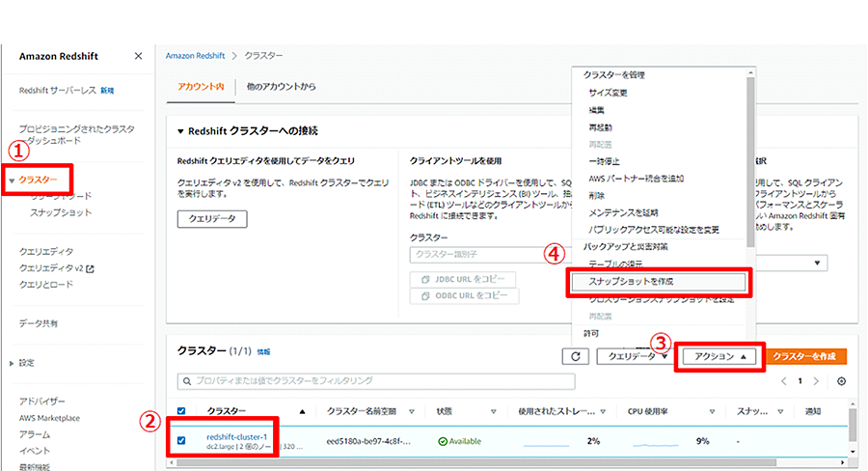Choose 削除 from the actions menu
This screenshot has width=868, height=471.
tap(597, 196)
